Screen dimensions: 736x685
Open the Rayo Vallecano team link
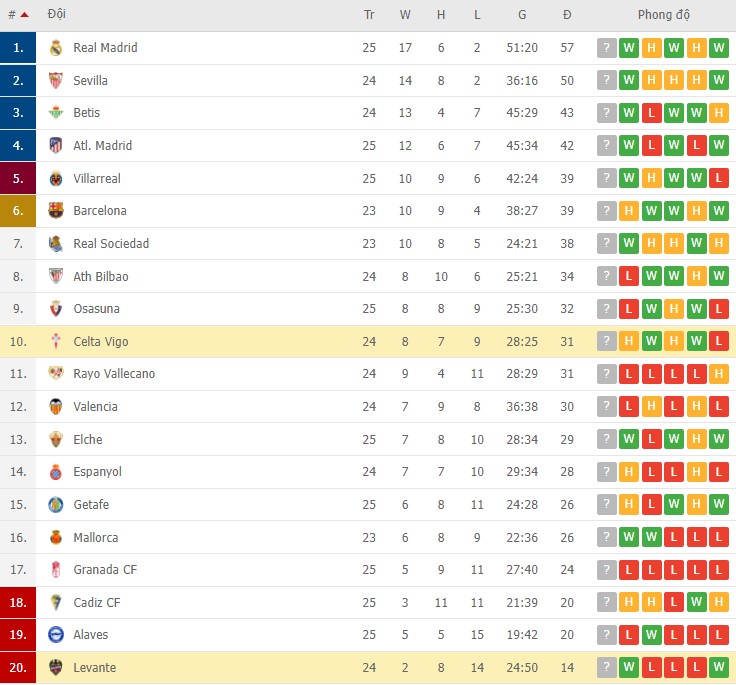[113, 374]
